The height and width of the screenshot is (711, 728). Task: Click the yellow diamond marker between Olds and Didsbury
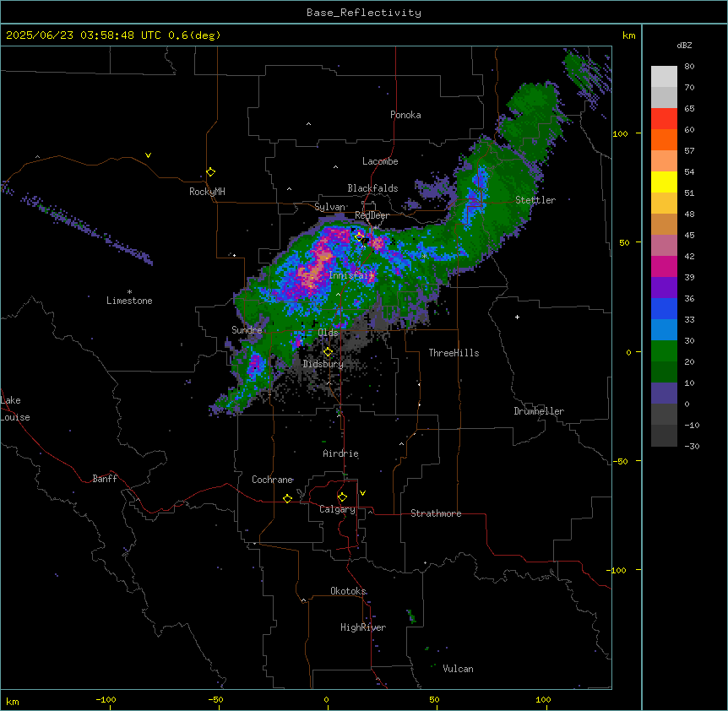[x=328, y=352]
